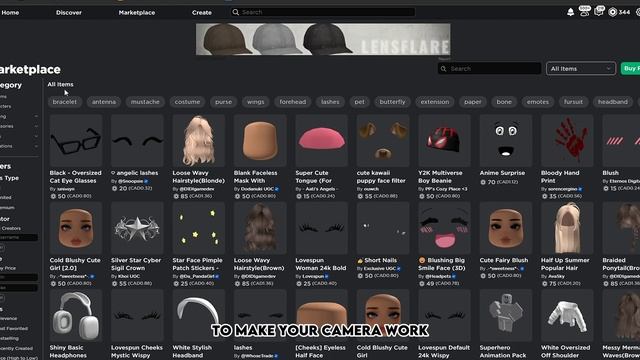Open the Half Up Summer Popular Hair title

tap(565, 264)
